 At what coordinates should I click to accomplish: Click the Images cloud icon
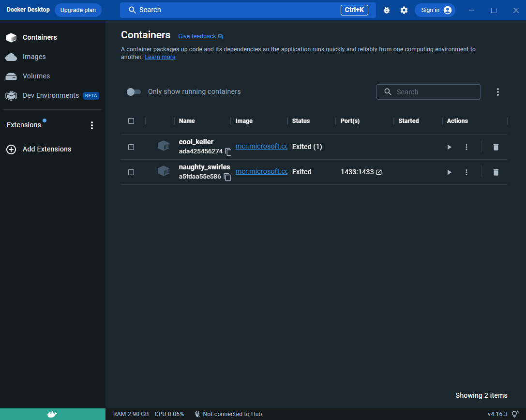11,57
